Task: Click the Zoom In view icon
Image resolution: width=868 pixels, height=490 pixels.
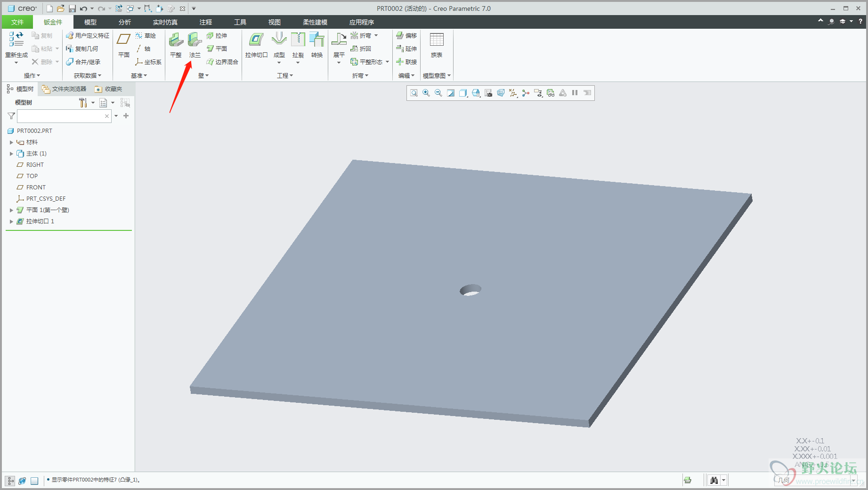Action: coord(426,93)
